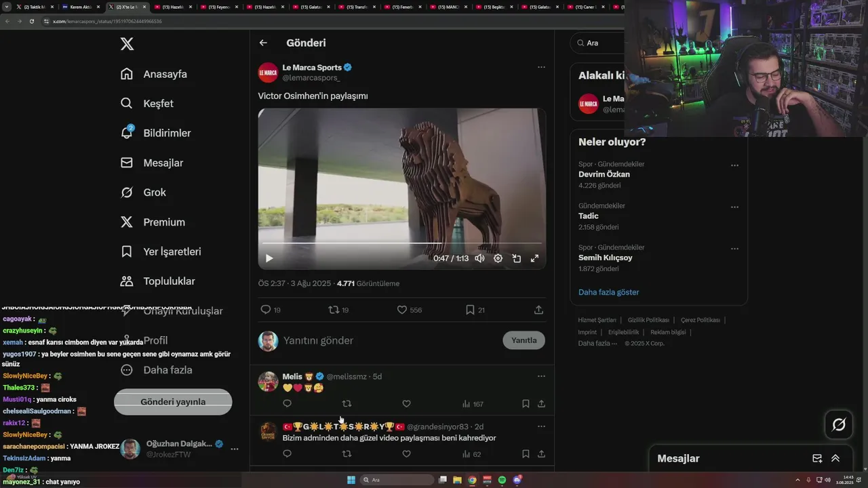Image resolution: width=868 pixels, height=488 pixels.
Task: Open the X logo home icon
Action: 127,44
